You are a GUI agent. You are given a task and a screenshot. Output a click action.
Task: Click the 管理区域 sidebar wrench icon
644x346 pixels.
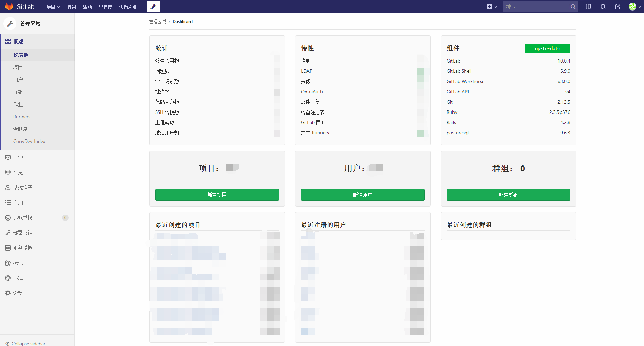[x=10, y=24]
